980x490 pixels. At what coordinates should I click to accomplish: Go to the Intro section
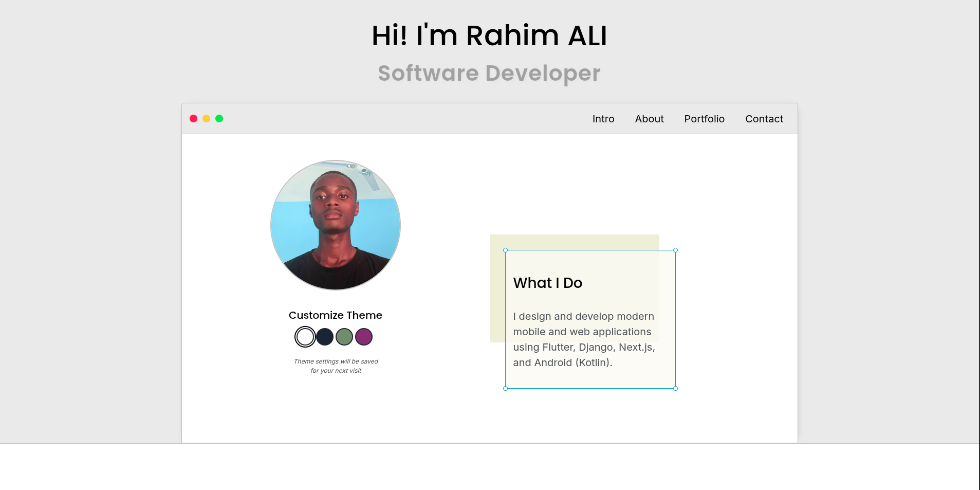coord(603,119)
